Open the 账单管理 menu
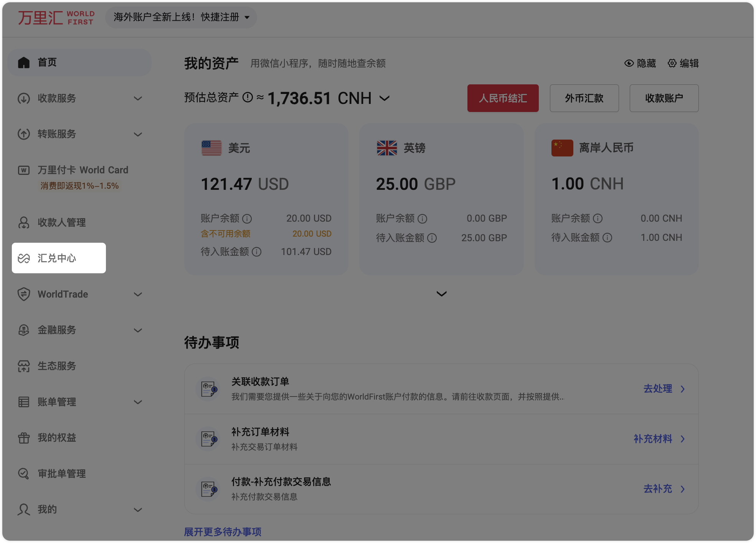 coord(57,402)
